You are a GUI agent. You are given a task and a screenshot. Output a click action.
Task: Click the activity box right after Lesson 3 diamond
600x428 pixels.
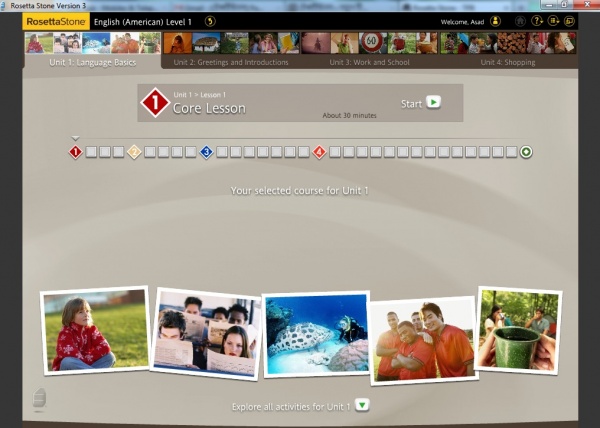(x=222, y=152)
